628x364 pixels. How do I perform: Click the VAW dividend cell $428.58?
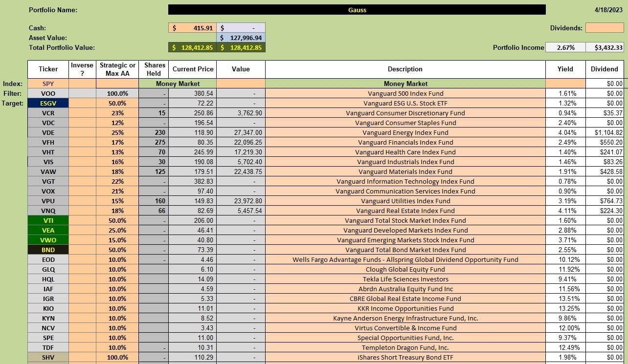pyautogui.click(x=605, y=171)
